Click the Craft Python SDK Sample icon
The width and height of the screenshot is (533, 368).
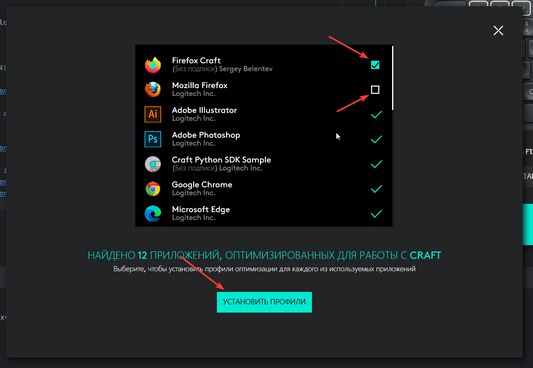click(x=153, y=164)
